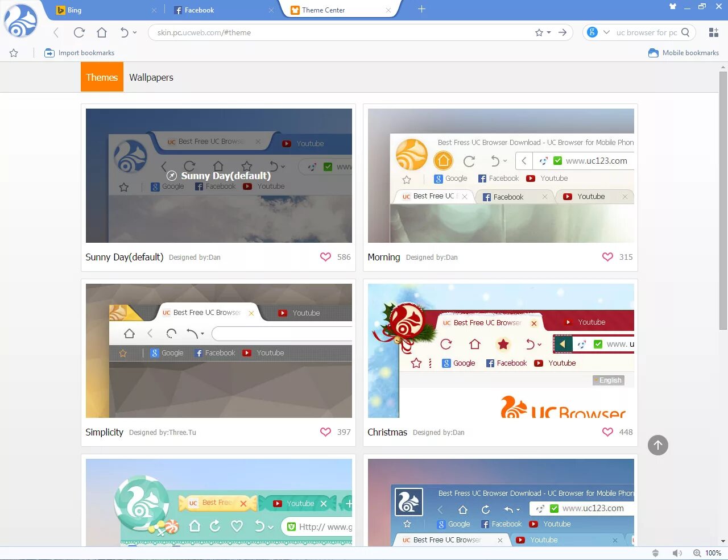Expand the search engine dropdown chevron
The height and width of the screenshot is (560, 728).
[606, 32]
